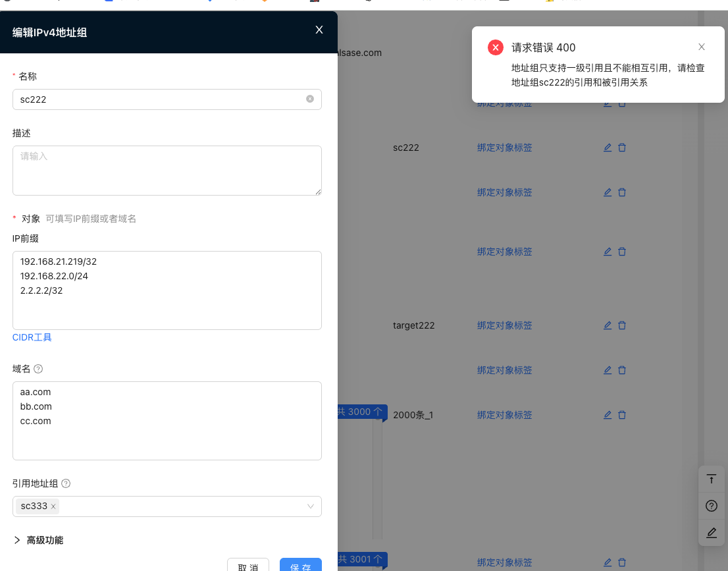Click the trash icon in the target222 row

tap(622, 325)
